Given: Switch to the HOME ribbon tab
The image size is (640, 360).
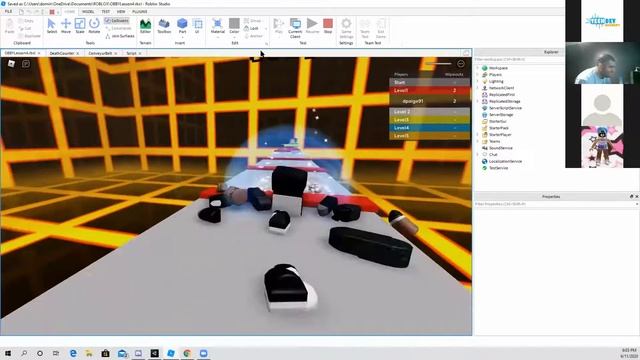Looking at the screenshot, I should (69, 12).
